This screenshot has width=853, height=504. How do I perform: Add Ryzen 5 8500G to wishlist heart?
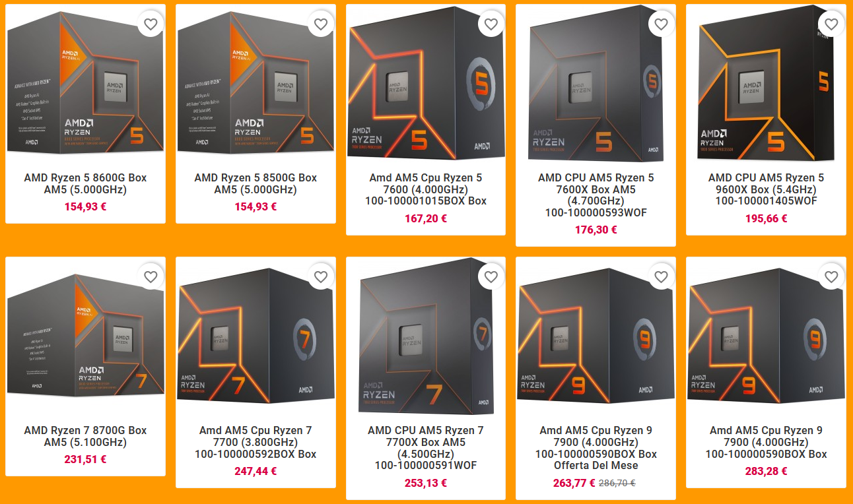point(321,24)
